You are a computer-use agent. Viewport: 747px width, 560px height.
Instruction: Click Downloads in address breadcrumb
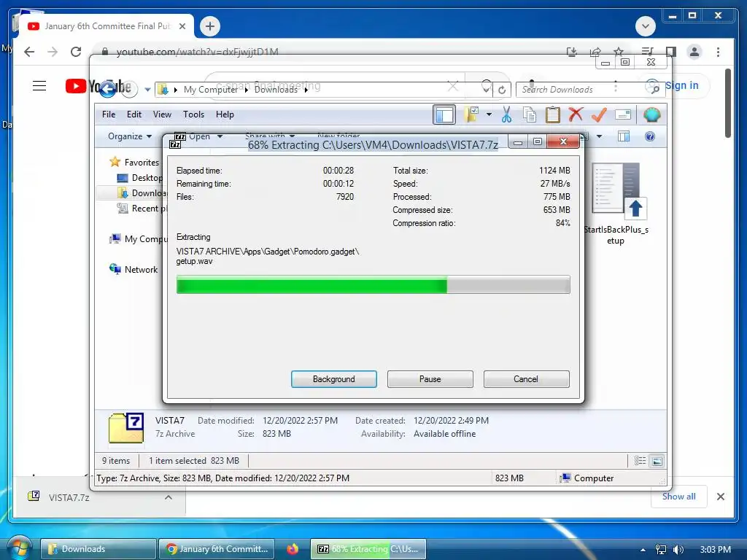(x=276, y=90)
